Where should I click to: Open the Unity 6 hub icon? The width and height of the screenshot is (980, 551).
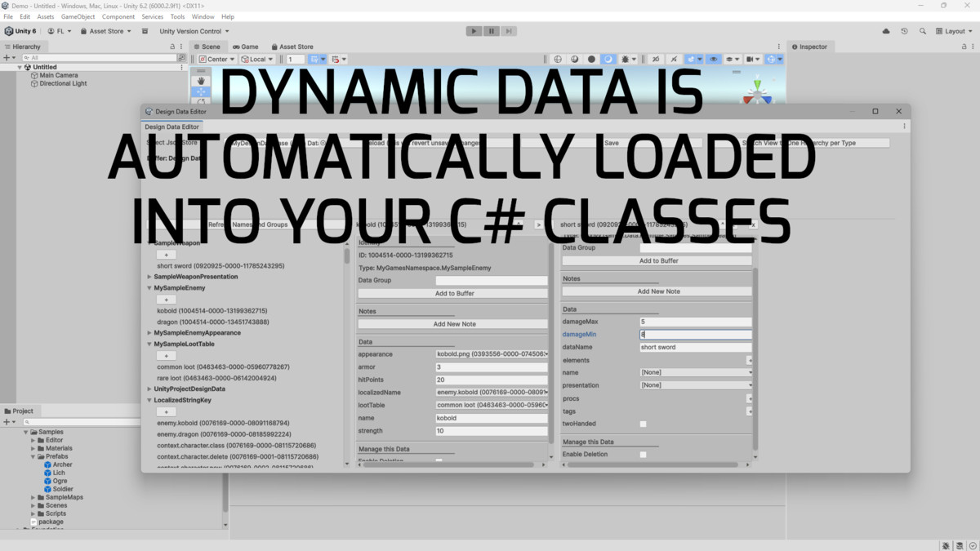pos(20,31)
